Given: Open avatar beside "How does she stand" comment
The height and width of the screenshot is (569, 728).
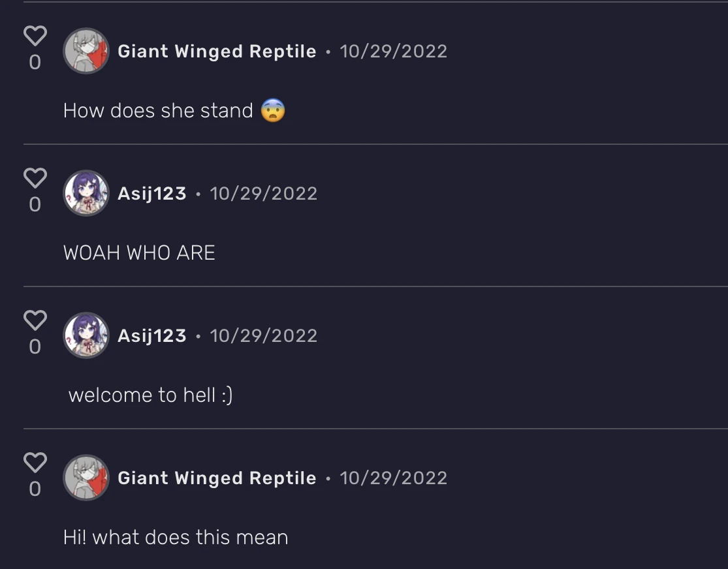Looking at the screenshot, I should point(86,51).
